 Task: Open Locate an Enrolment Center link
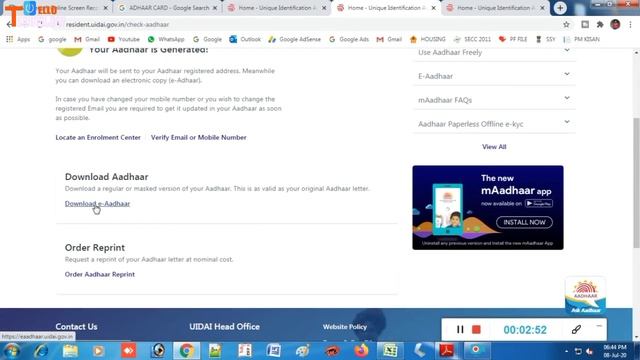98,138
